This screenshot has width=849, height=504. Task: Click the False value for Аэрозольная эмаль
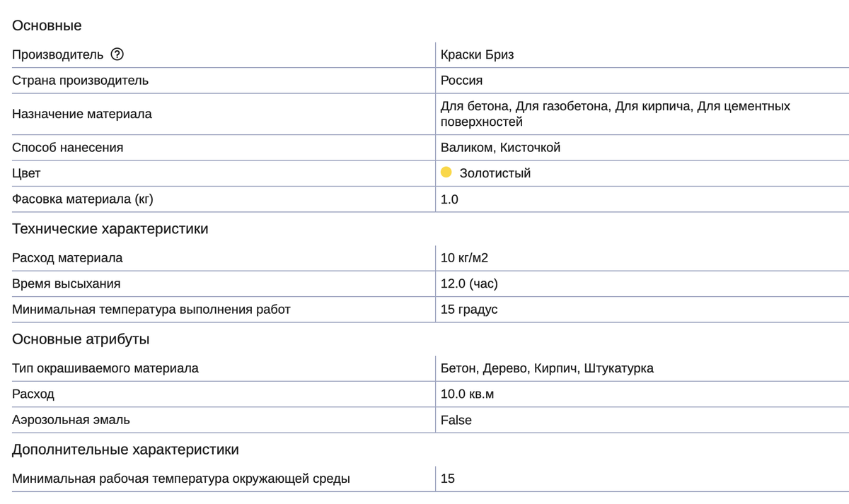click(456, 420)
